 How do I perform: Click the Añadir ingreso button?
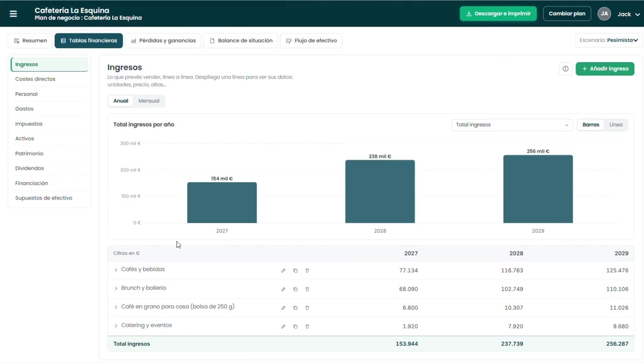tap(605, 69)
